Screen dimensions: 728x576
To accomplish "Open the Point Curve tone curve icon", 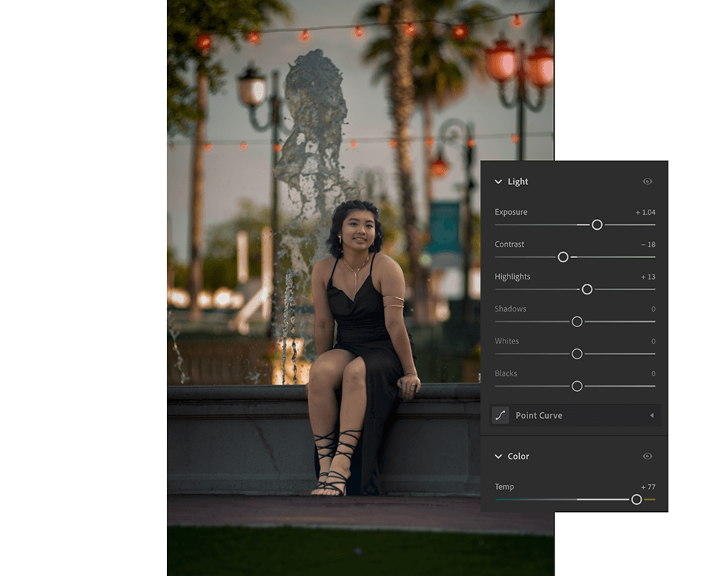I will click(500, 415).
